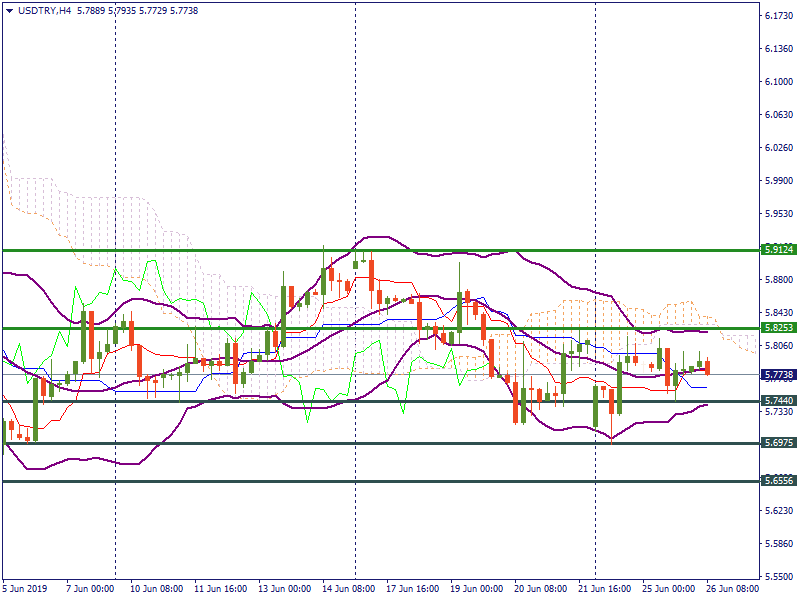Screen dimensions: 800x600
Task: Select the 5.6975 price level label
Action: point(778,442)
